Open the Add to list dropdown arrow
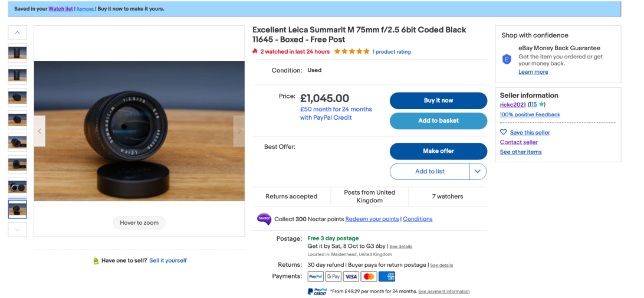644x298 pixels. click(x=478, y=171)
